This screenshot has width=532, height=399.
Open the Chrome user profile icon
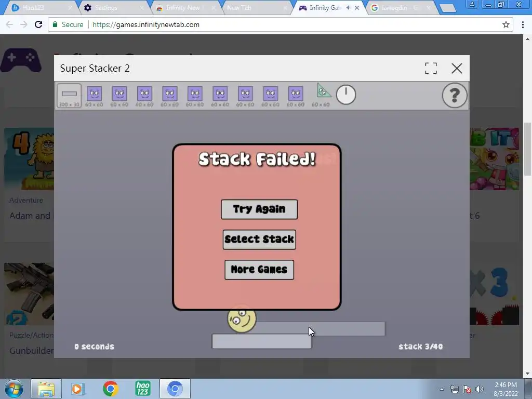click(472, 4)
